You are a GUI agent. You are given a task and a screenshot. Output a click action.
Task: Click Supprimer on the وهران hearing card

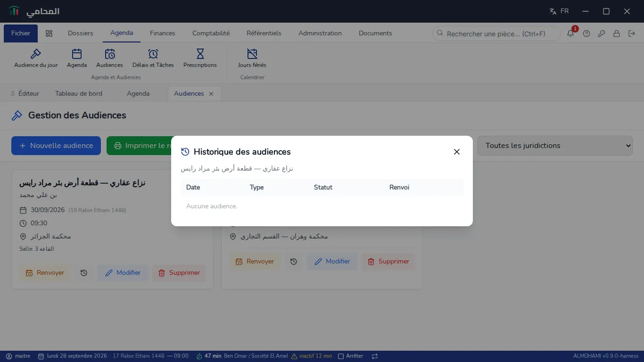(388, 262)
